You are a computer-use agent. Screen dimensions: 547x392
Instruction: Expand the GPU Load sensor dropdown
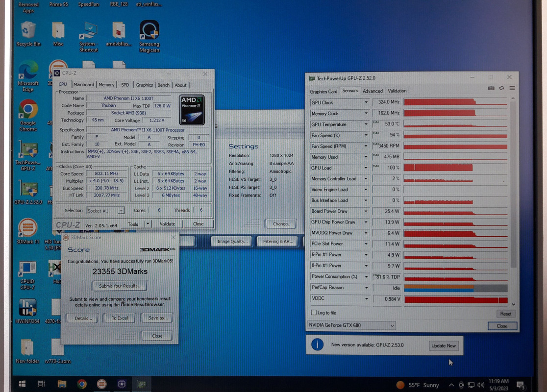tap(366, 168)
